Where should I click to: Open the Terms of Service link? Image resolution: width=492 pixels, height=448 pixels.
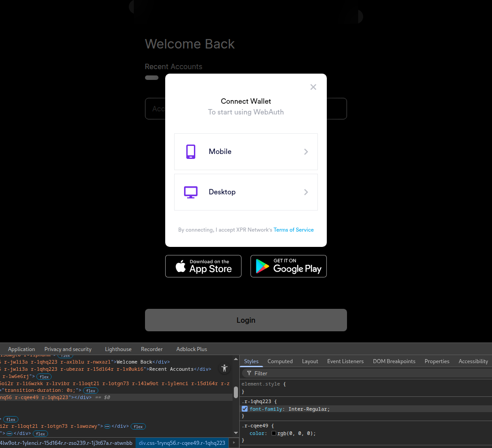(294, 230)
